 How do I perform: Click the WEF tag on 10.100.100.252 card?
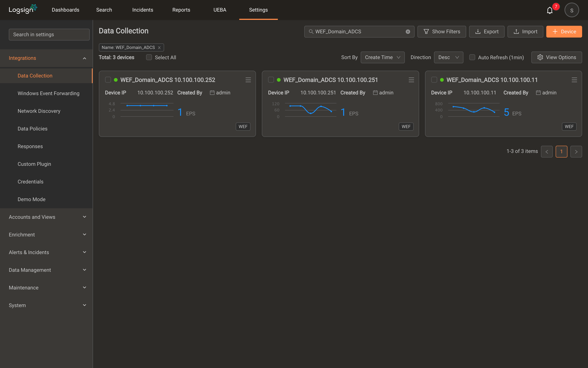243,127
